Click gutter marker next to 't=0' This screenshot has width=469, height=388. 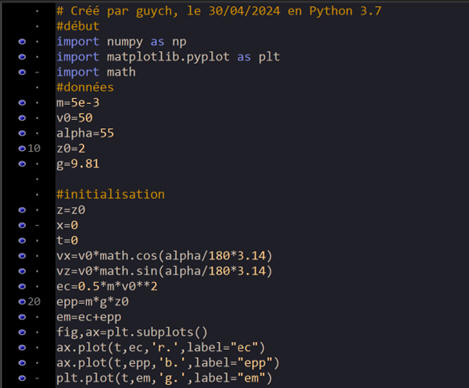click(22, 240)
